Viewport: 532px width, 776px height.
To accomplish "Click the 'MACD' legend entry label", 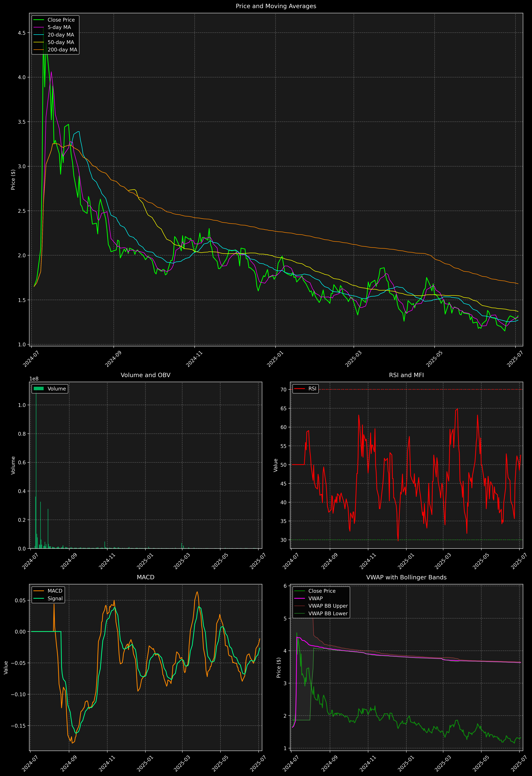I will [x=55, y=591].
